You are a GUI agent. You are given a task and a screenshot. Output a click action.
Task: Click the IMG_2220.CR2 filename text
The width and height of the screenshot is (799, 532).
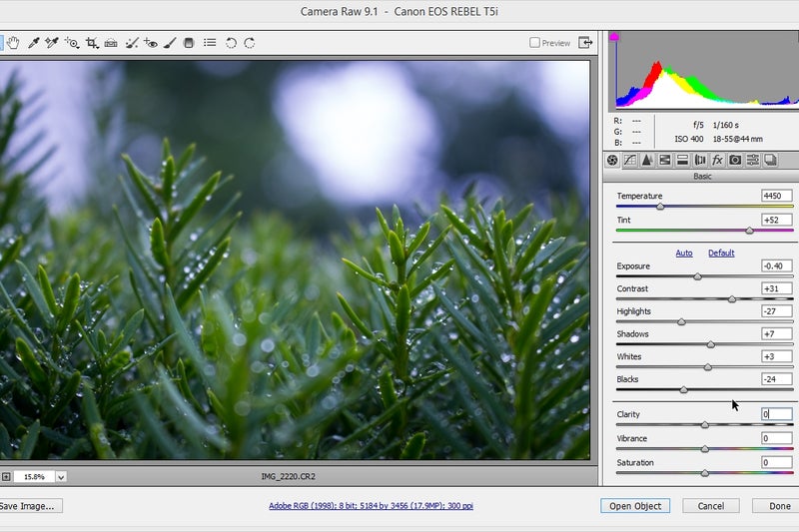tap(288, 476)
